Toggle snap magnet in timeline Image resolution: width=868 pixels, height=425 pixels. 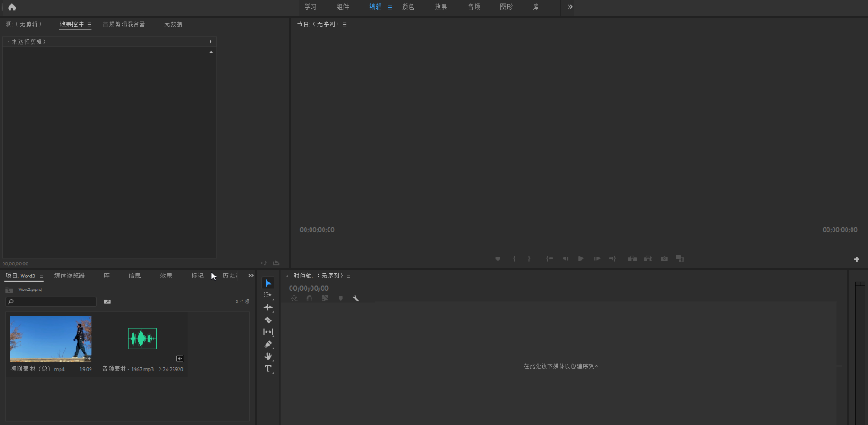click(309, 298)
